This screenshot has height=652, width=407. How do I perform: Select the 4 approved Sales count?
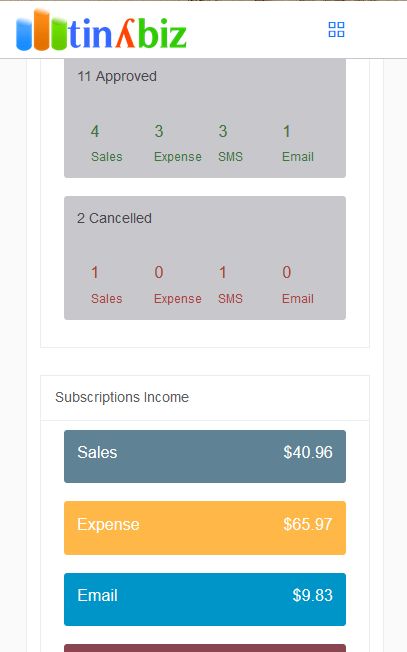(x=95, y=131)
